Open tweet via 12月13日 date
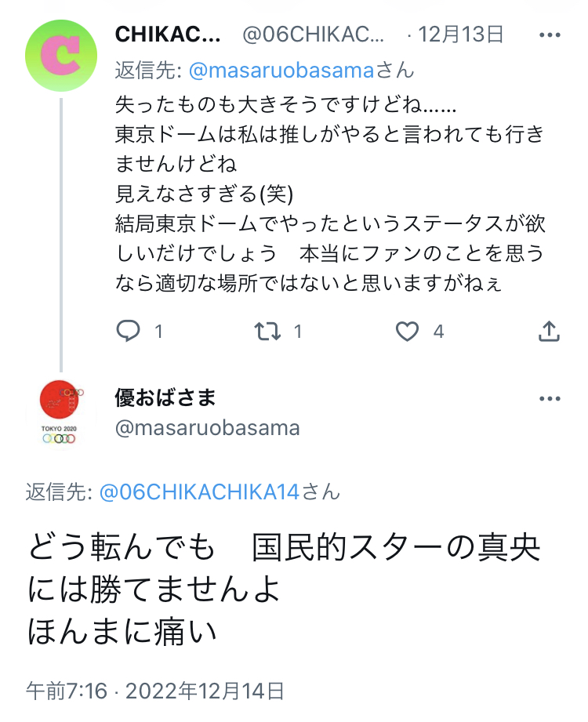 tap(460, 35)
